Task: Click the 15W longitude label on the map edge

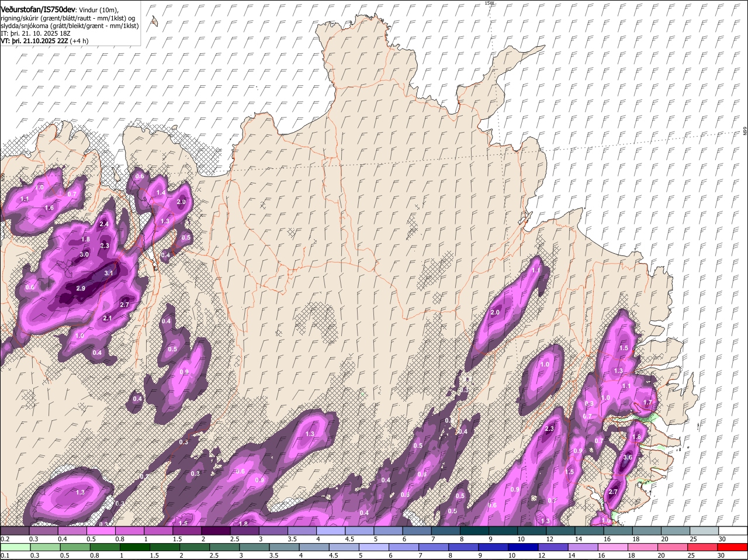Action: (489, 3)
